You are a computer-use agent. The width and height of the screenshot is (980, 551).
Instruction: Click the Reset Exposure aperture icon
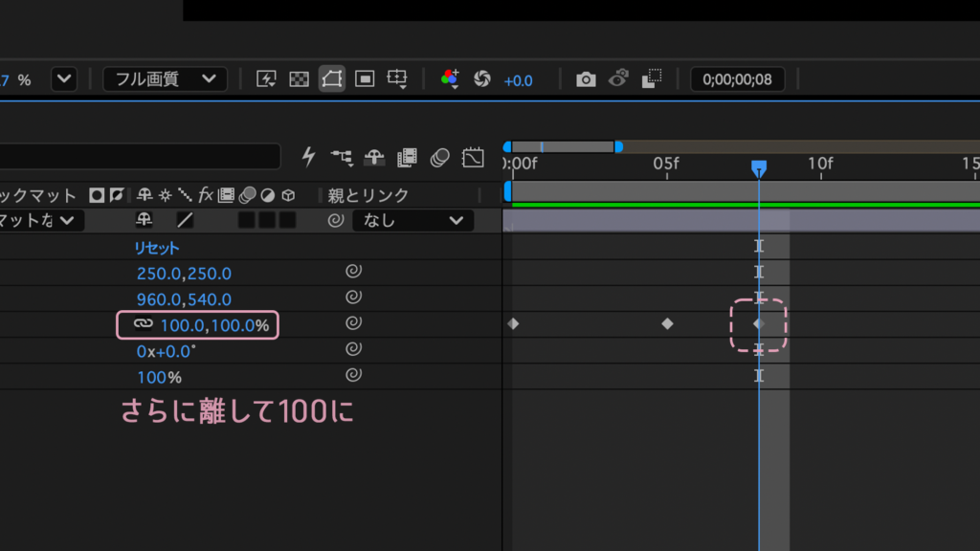[482, 78]
